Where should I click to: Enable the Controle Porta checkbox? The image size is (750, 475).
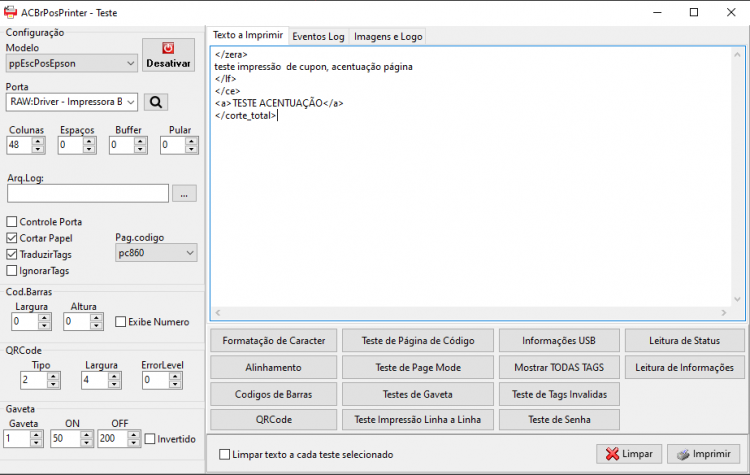[x=12, y=221]
